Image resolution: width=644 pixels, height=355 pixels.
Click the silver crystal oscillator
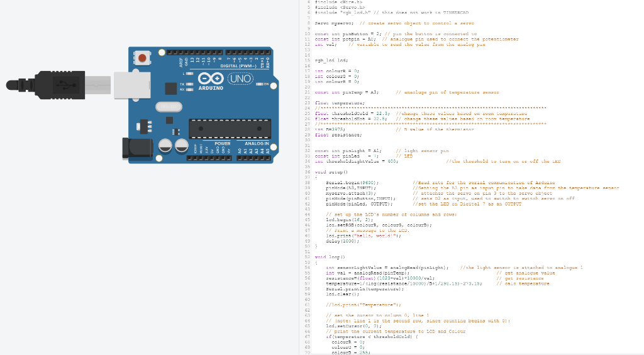click(x=169, y=107)
